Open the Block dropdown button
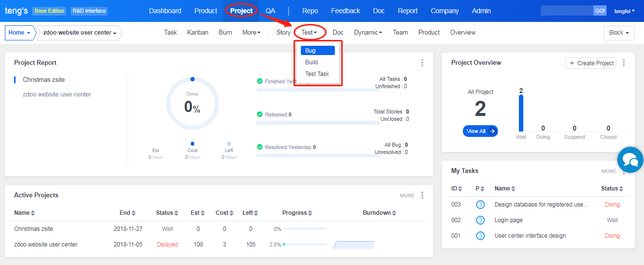 [x=619, y=33]
